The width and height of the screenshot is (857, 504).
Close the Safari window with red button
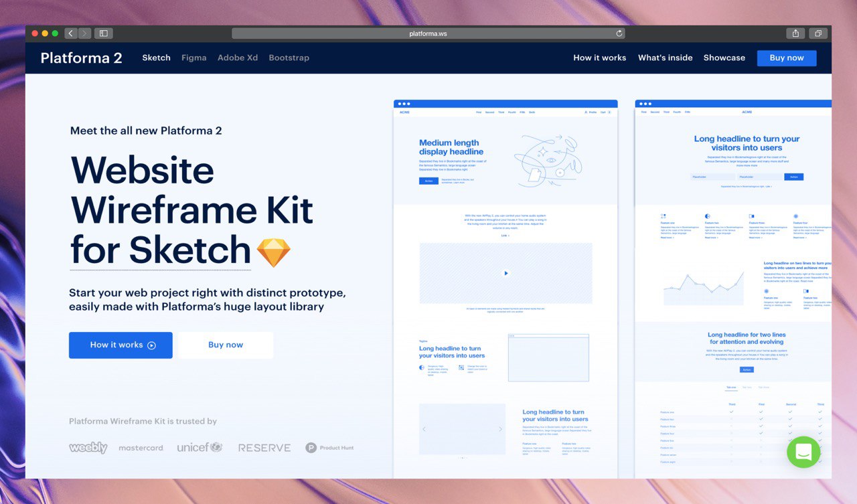pyautogui.click(x=35, y=33)
